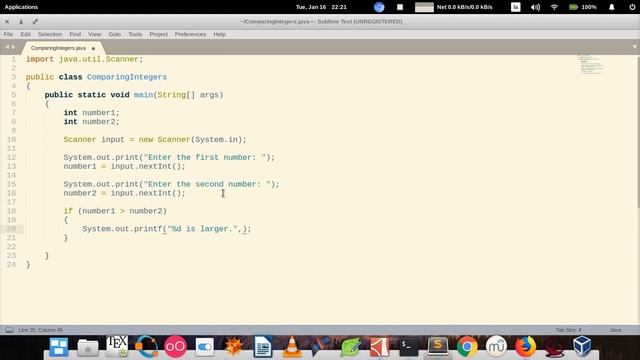
Task: Go to previous tab with left arrow
Action: 7,47
